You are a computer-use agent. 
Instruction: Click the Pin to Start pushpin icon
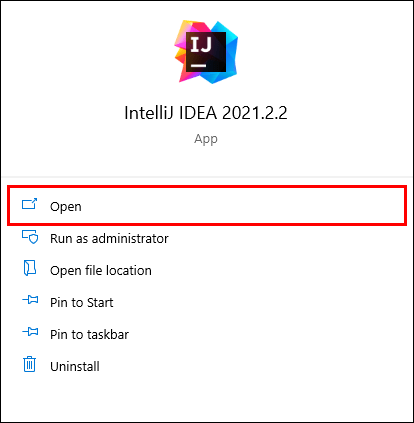click(30, 300)
